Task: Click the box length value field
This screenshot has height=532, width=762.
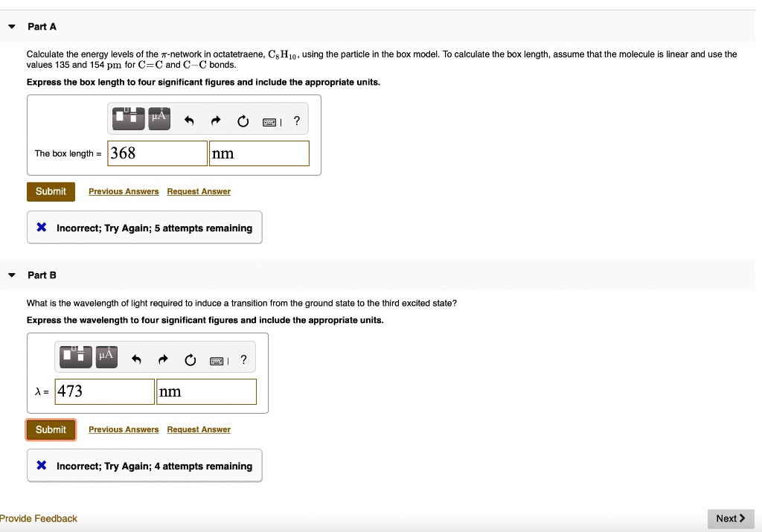Action: click(x=157, y=153)
